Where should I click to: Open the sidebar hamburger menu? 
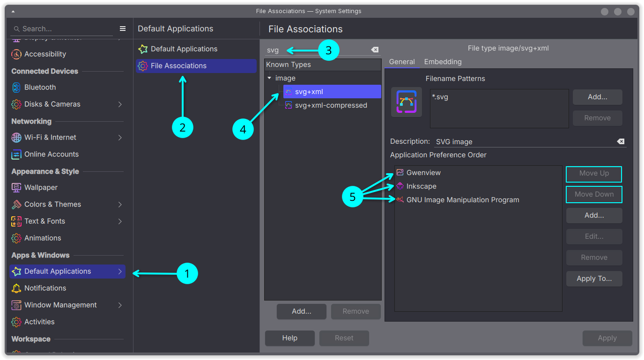tap(123, 29)
